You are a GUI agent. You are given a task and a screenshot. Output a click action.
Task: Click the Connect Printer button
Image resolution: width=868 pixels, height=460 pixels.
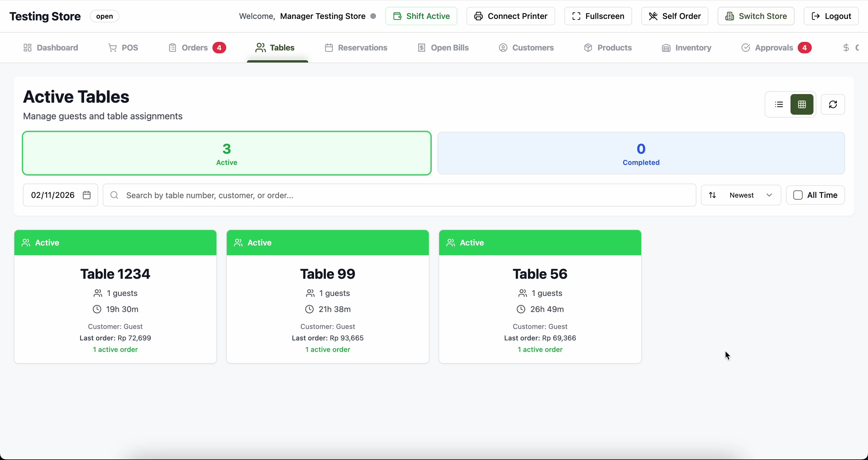[x=510, y=16]
